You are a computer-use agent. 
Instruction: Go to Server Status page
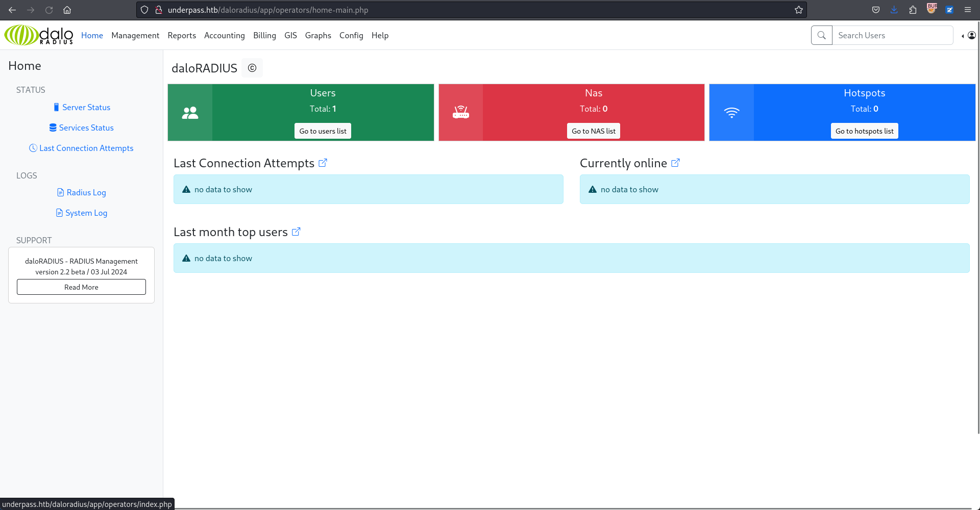[x=82, y=107]
